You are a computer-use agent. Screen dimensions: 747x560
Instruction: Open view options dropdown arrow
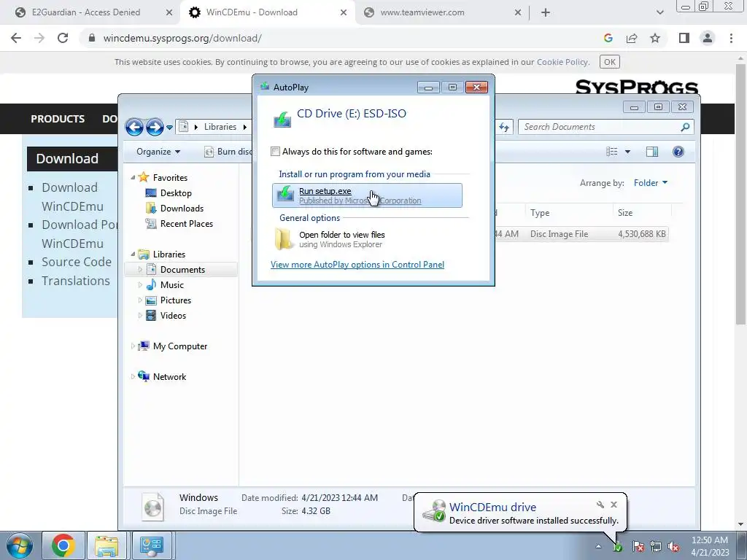tap(627, 152)
